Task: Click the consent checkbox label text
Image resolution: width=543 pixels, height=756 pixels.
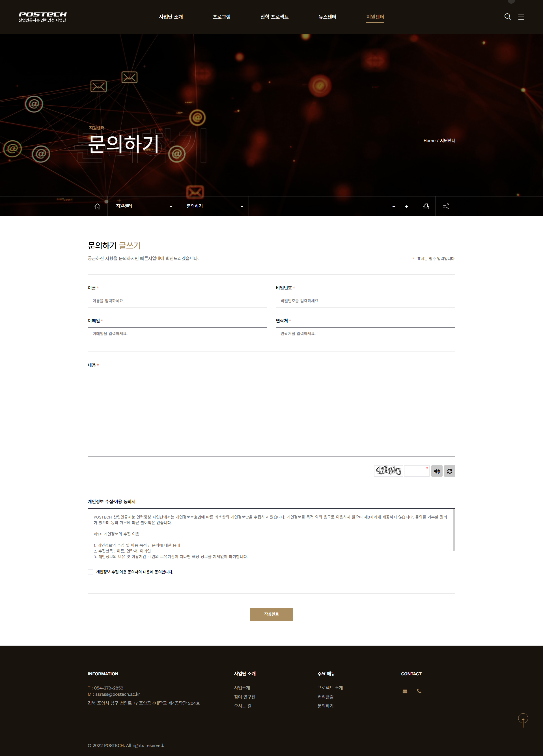Action: point(135,572)
